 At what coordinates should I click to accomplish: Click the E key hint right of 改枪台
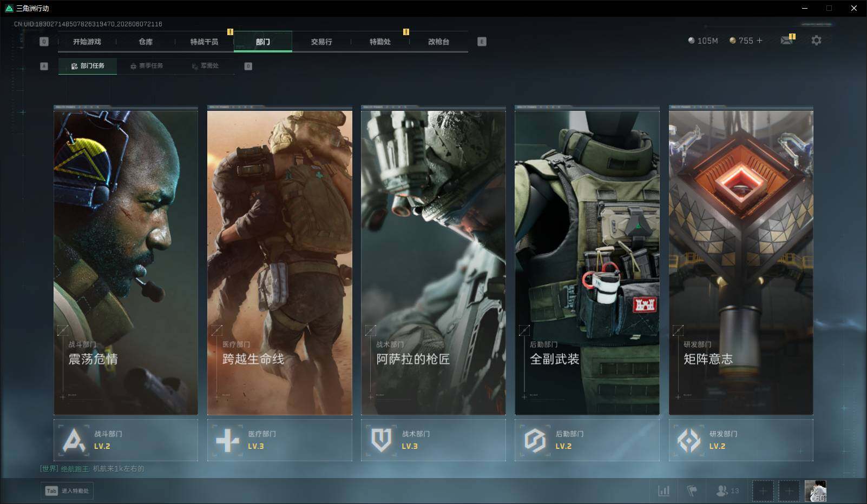482,42
